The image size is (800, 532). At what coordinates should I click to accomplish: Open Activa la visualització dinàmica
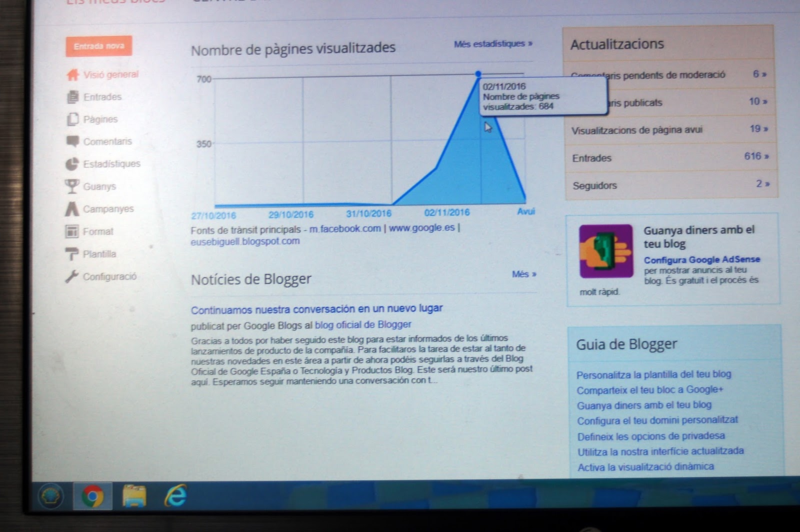(x=646, y=467)
